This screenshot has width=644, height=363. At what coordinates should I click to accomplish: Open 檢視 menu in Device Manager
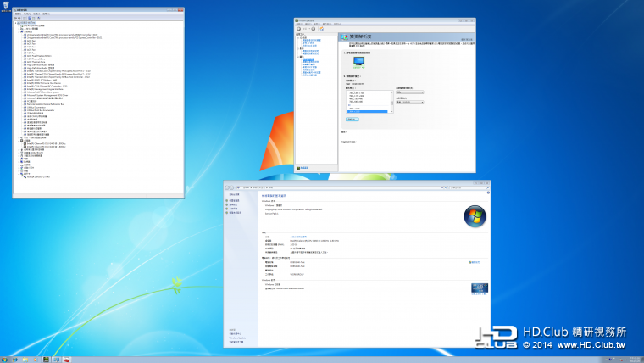tap(36, 14)
